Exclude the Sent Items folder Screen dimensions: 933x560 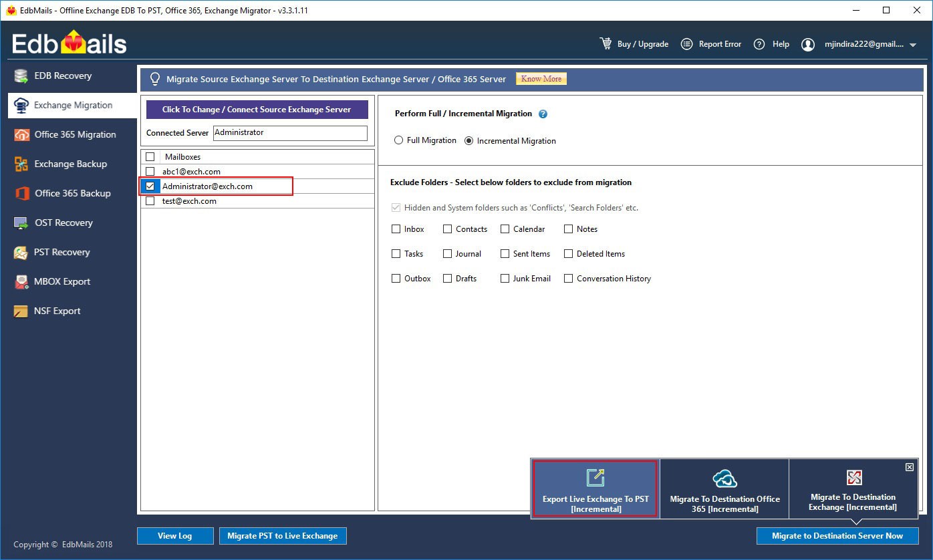pos(505,254)
